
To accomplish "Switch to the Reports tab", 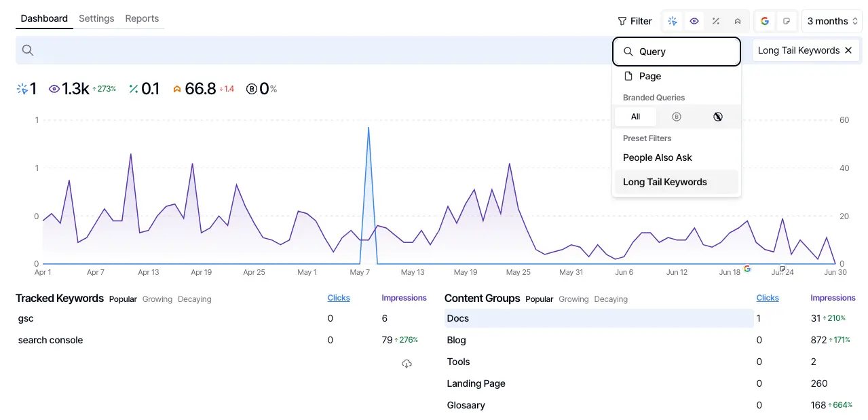I will click(x=142, y=18).
